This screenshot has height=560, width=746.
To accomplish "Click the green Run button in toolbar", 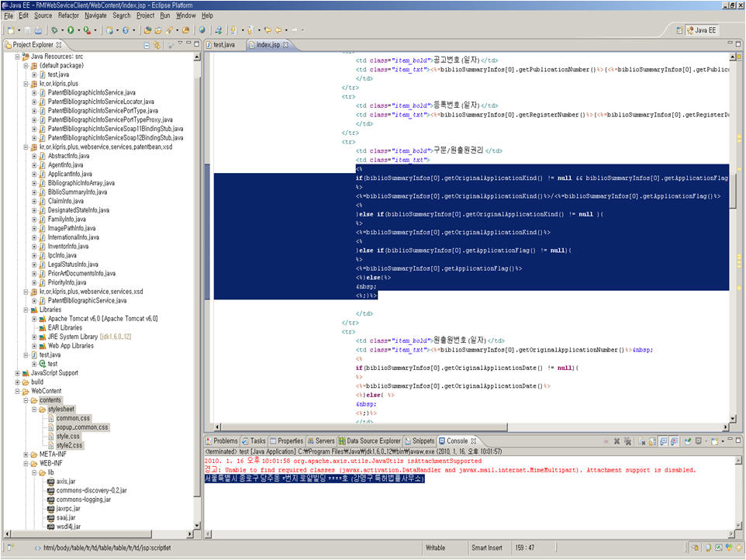I will pyautogui.click(x=70, y=30).
